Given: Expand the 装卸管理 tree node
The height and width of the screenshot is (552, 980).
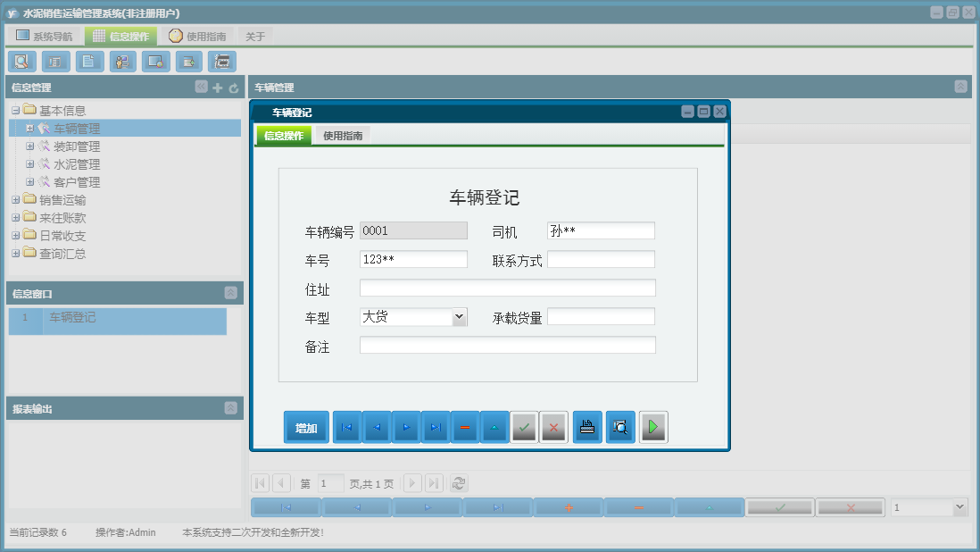Looking at the screenshot, I should coord(32,146).
